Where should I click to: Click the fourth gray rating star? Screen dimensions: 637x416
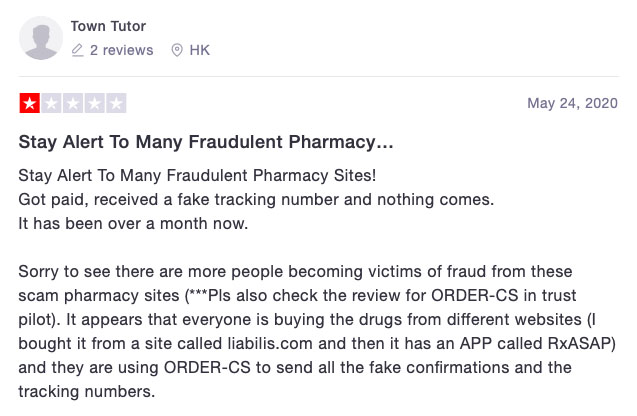[94, 103]
